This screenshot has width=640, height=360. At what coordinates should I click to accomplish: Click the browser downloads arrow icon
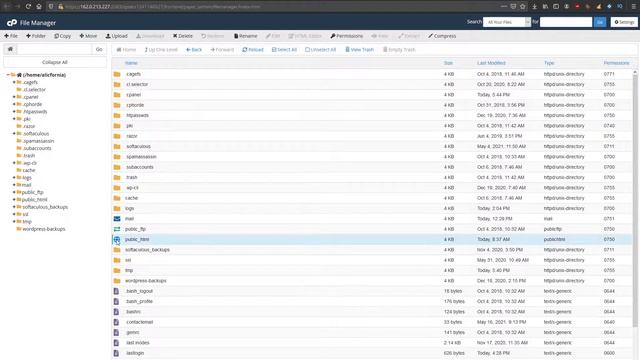534,6
